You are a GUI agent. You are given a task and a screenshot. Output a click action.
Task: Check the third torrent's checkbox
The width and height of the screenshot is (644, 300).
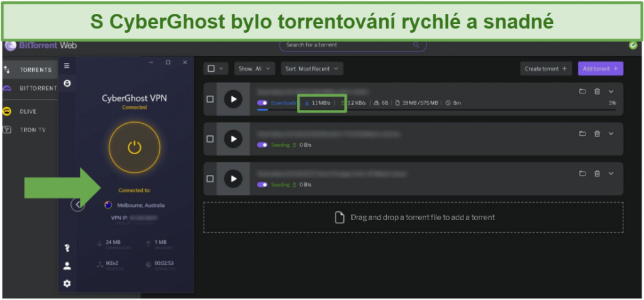point(210,179)
